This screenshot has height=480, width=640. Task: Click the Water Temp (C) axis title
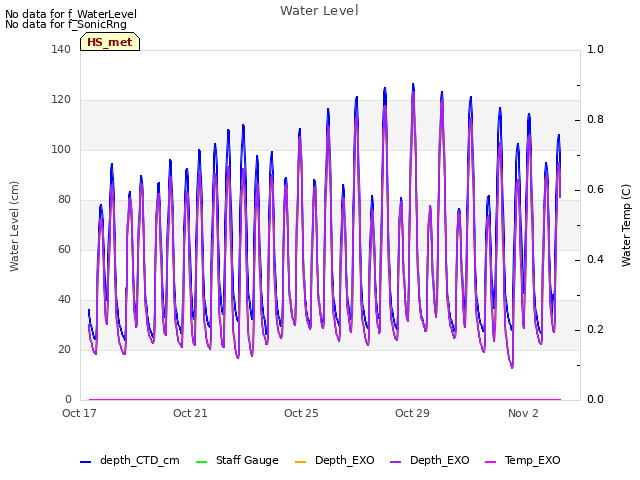626,225
